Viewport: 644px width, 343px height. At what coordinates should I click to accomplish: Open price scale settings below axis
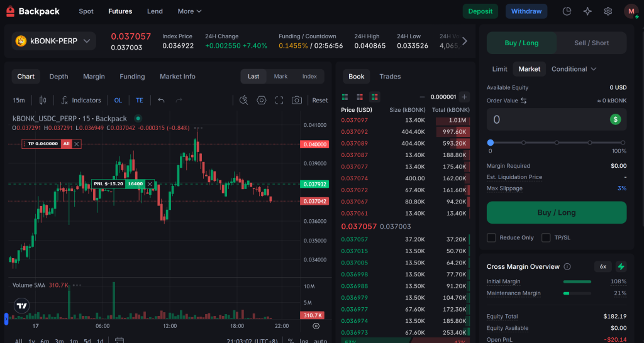[x=316, y=326]
